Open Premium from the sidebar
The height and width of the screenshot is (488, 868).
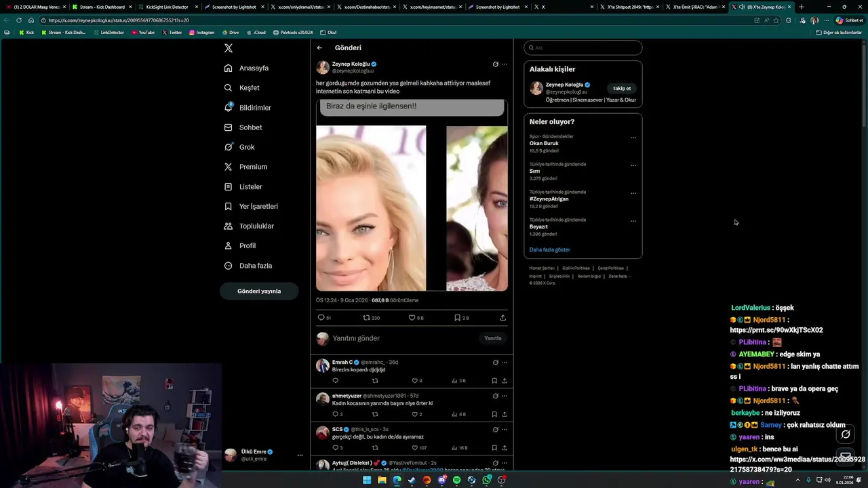[245, 167]
